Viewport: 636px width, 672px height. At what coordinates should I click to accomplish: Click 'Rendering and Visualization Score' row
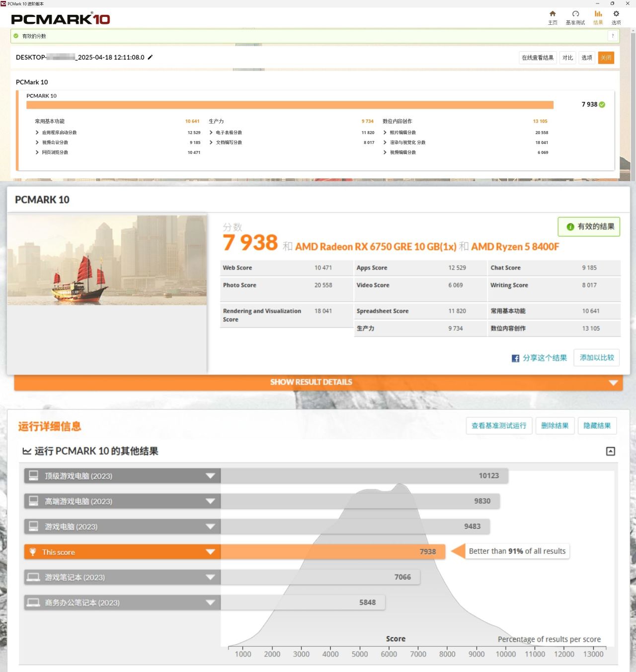coord(286,315)
